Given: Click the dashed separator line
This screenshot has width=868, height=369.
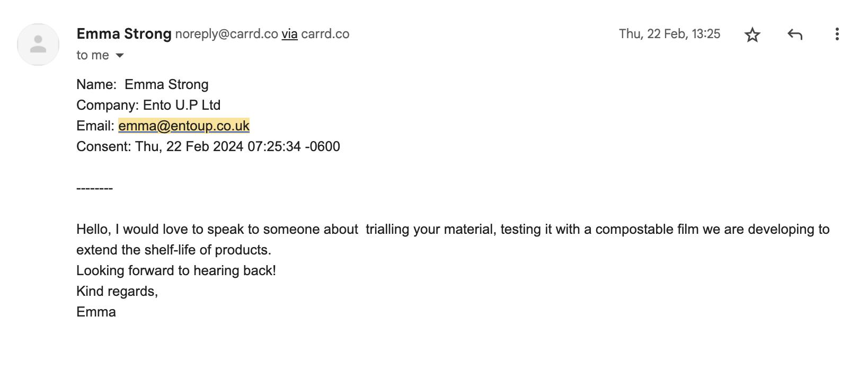Looking at the screenshot, I should [x=94, y=188].
